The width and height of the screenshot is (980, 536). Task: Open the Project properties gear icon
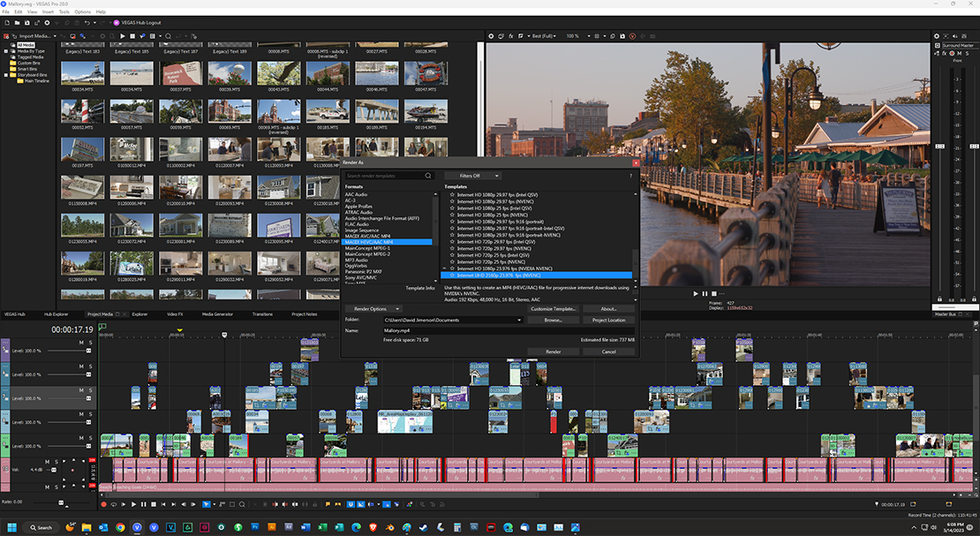(47, 22)
